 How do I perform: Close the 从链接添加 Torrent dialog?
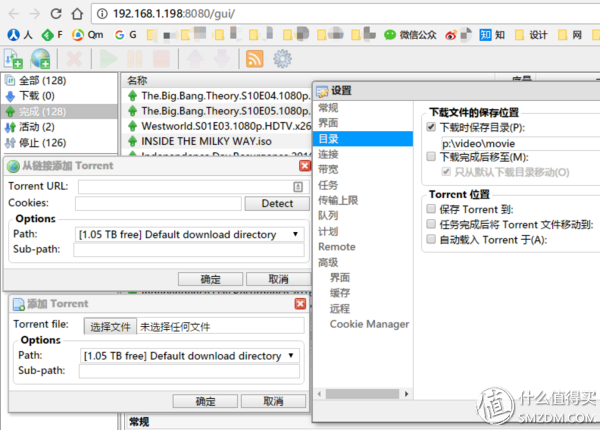point(305,166)
